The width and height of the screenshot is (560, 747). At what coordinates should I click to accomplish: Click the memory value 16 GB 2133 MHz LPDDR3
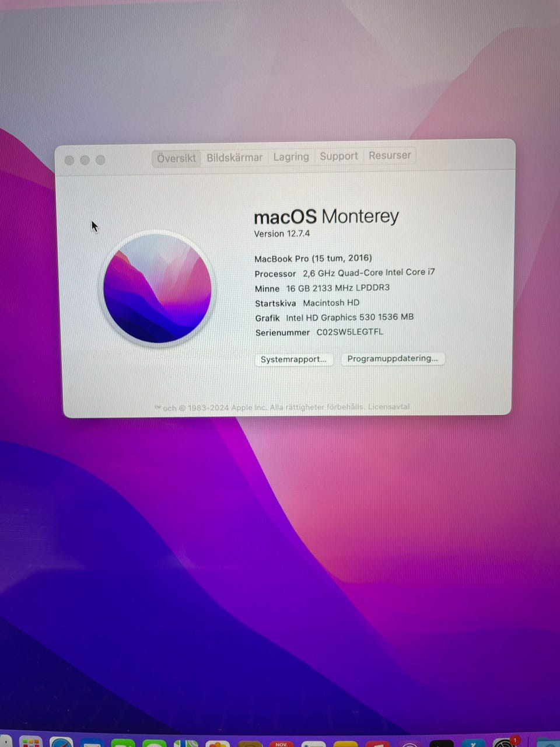tap(338, 288)
